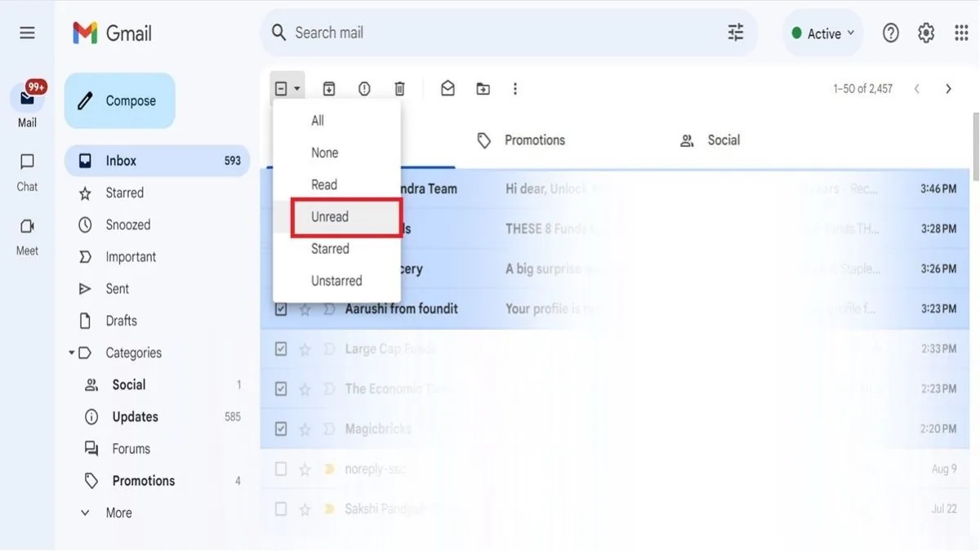Open the More actions three-dot menu

coord(514,88)
